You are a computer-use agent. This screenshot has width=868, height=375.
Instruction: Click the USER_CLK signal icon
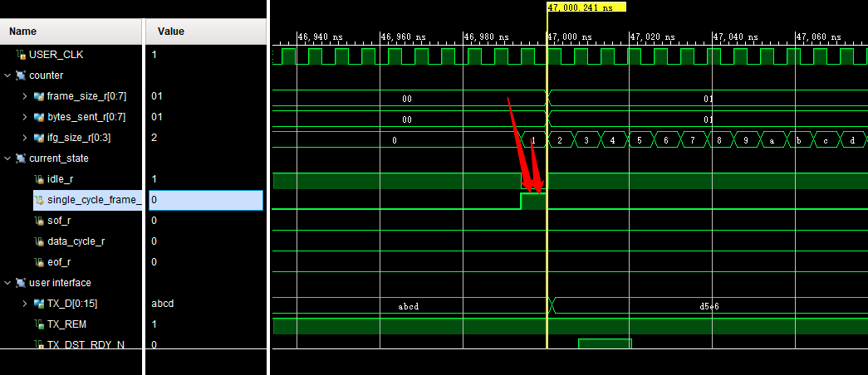point(21,55)
